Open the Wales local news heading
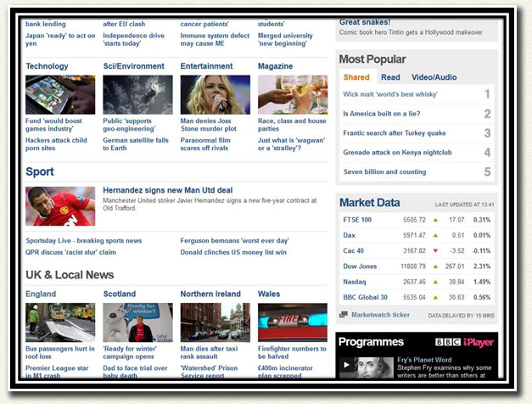Viewport: 532px width, 404px height. pos(269,294)
